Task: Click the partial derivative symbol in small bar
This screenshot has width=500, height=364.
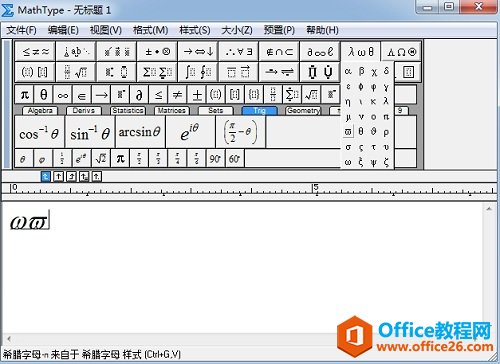Action: [x=139, y=95]
